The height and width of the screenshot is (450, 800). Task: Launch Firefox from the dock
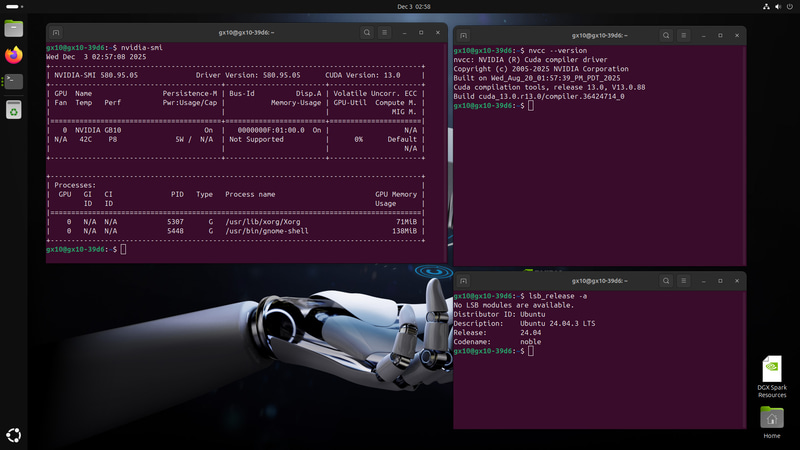coord(14,55)
